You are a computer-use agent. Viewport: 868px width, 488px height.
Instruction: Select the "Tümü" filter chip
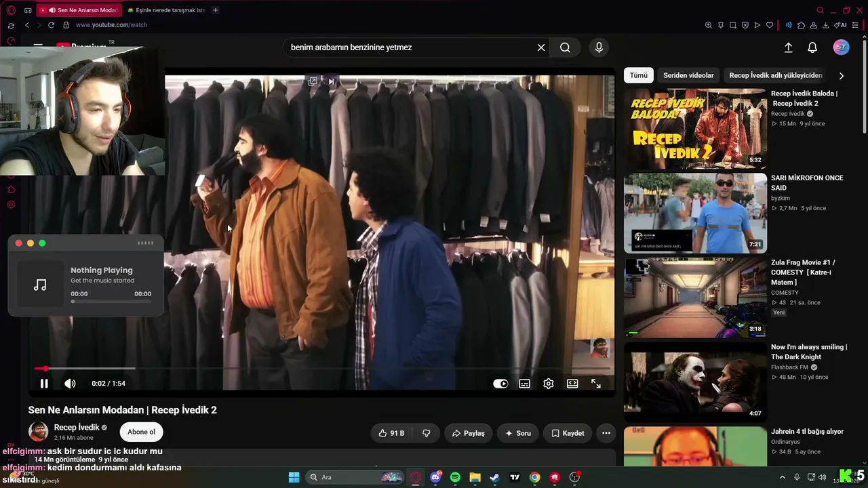[639, 75]
